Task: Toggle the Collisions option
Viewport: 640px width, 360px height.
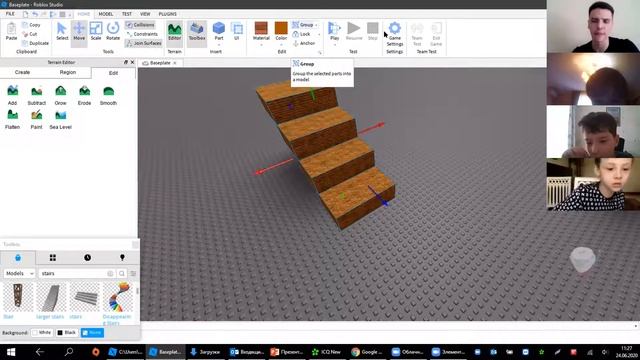Action: [140, 25]
